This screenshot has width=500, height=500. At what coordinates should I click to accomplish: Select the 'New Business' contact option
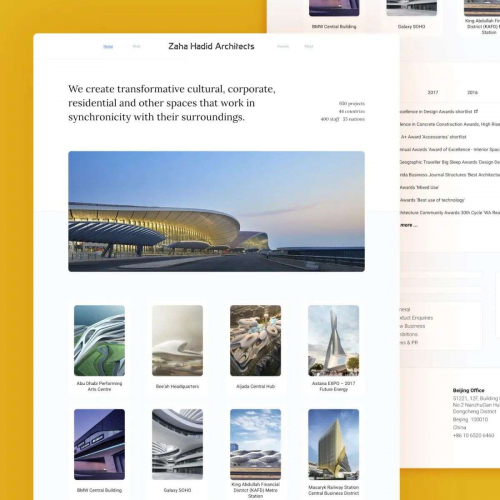[x=413, y=326]
